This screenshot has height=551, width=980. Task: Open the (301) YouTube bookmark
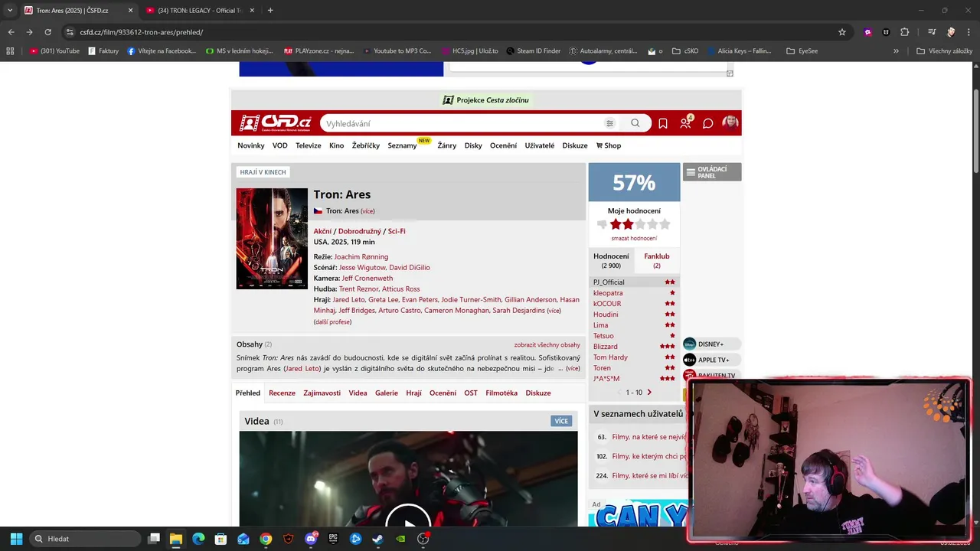54,51
